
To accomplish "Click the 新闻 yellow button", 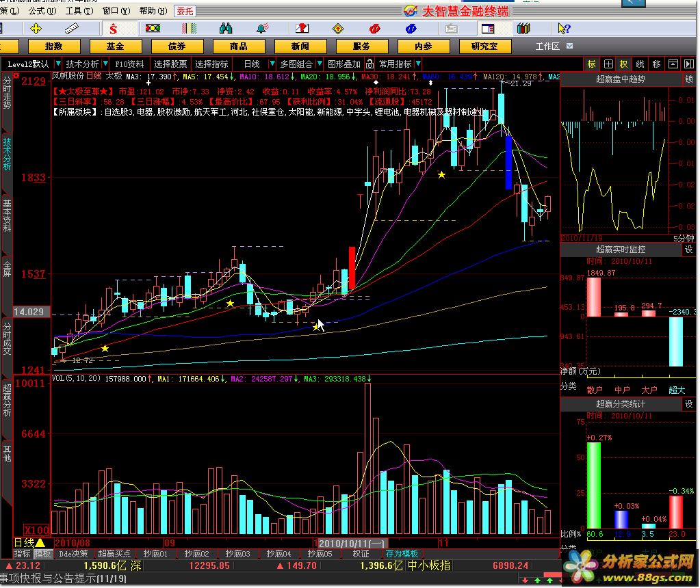I will [x=300, y=46].
